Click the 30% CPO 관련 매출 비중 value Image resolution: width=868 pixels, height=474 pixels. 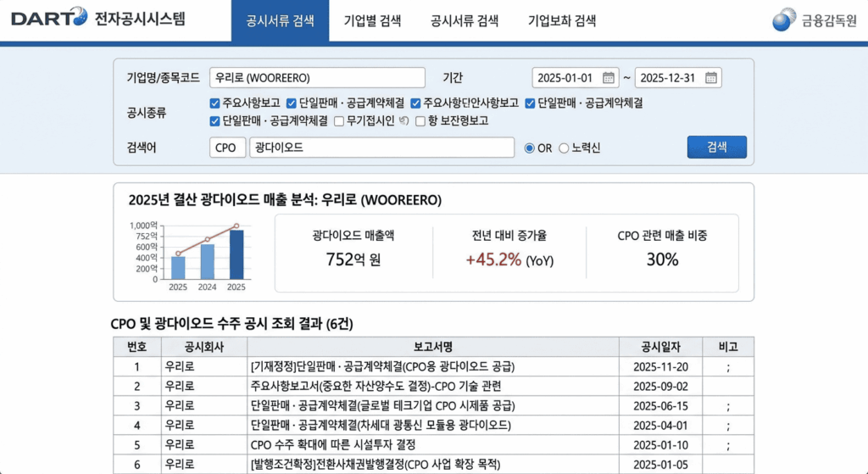pyautogui.click(x=662, y=259)
